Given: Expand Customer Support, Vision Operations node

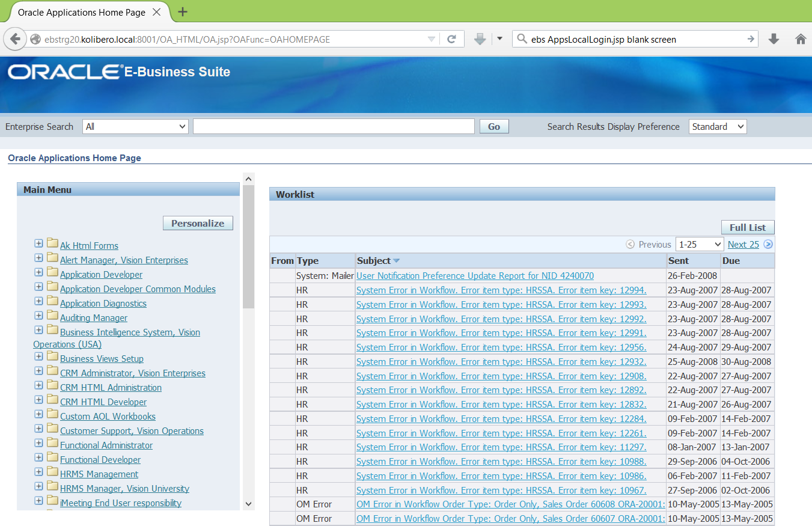Looking at the screenshot, I should point(38,428).
